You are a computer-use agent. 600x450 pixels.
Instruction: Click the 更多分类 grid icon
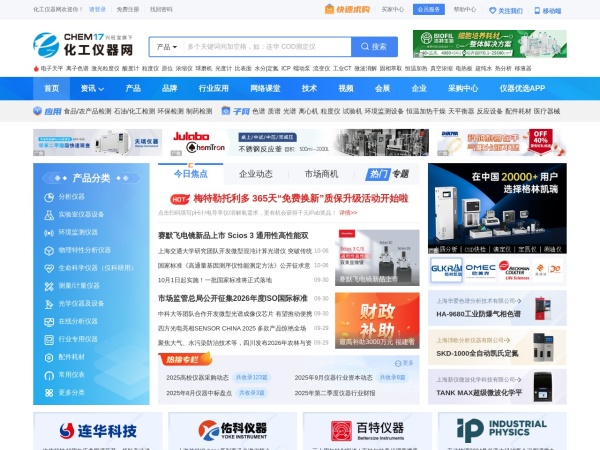pos(47,392)
